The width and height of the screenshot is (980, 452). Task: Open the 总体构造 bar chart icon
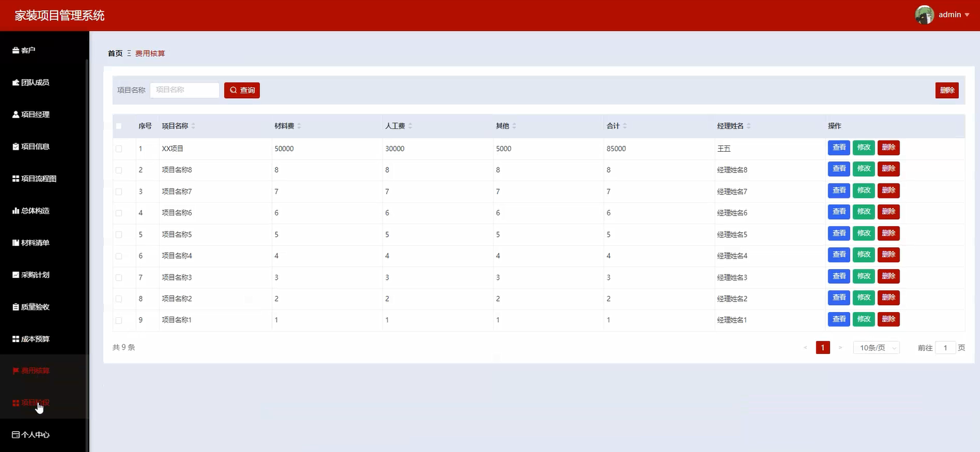pos(16,211)
